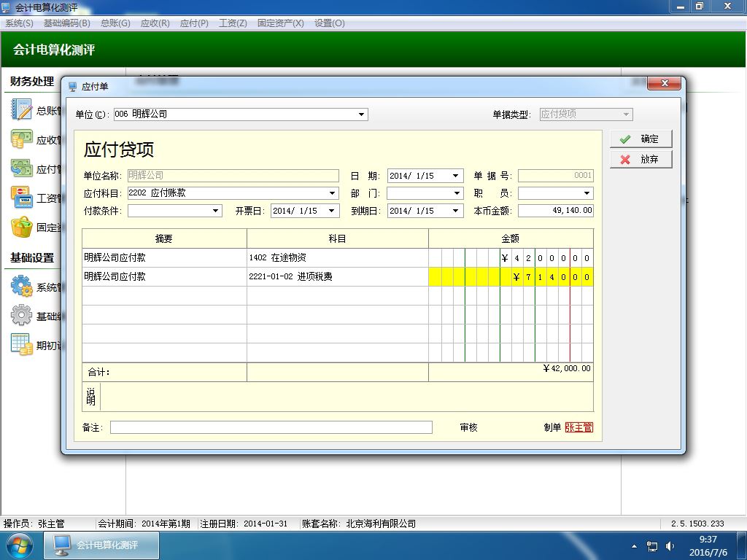The image size is (747, 560).
Task: Open the 总账(G) menu
Action: (x=115, y=23)
